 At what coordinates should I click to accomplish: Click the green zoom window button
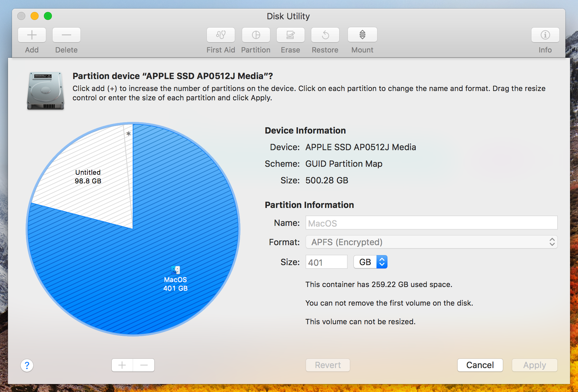(48, 16)
